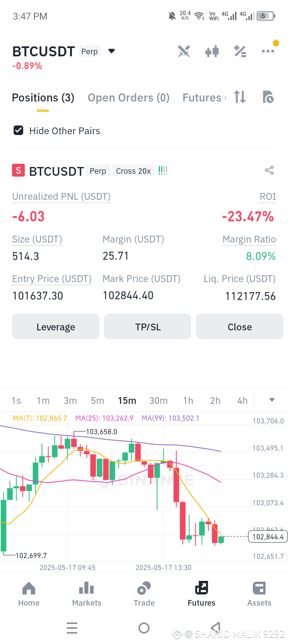Open the order history clock icon
Viewport: 288px width, 644px height.
268,97
